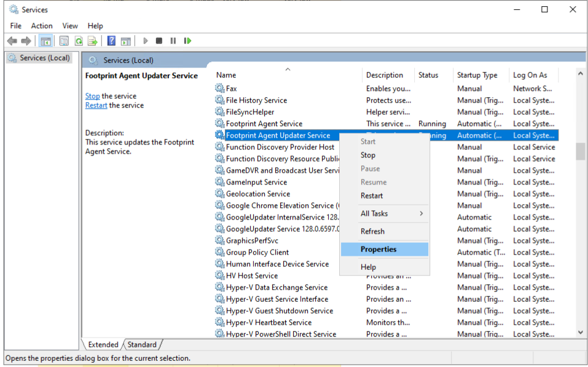Click the gear icon beside Group Policy Client
588x367 pixels.
(220, 252)
